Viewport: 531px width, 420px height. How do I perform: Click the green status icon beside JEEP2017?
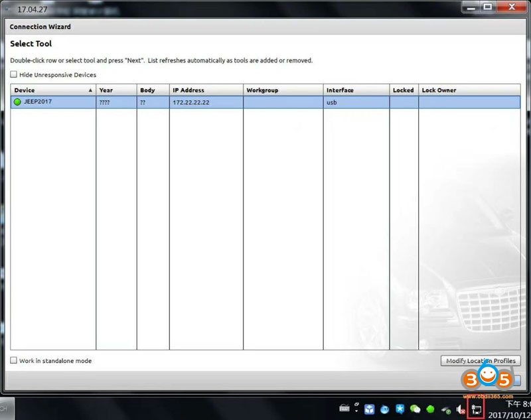pyautogui.click(x=17, y=102)
